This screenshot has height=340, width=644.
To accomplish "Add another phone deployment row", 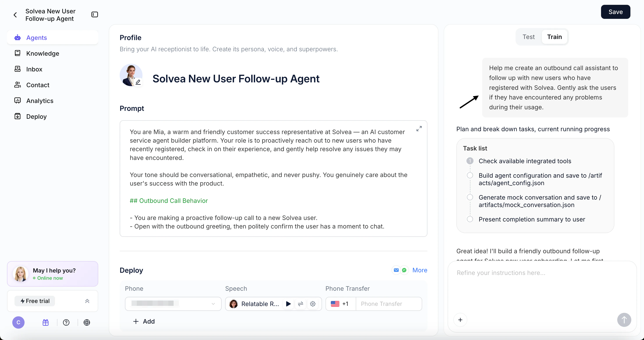I will pos(144,321).
